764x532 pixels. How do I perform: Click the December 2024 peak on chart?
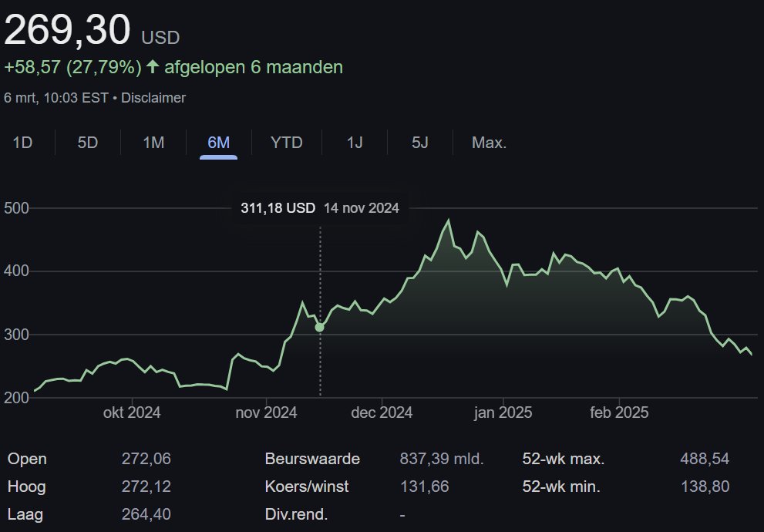tap(449, 221)
